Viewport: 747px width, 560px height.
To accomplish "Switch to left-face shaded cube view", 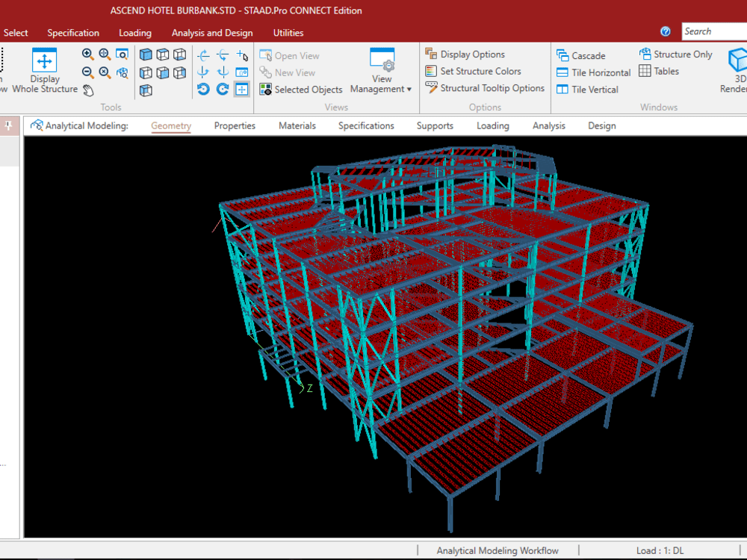I will [x=146, y=72].
